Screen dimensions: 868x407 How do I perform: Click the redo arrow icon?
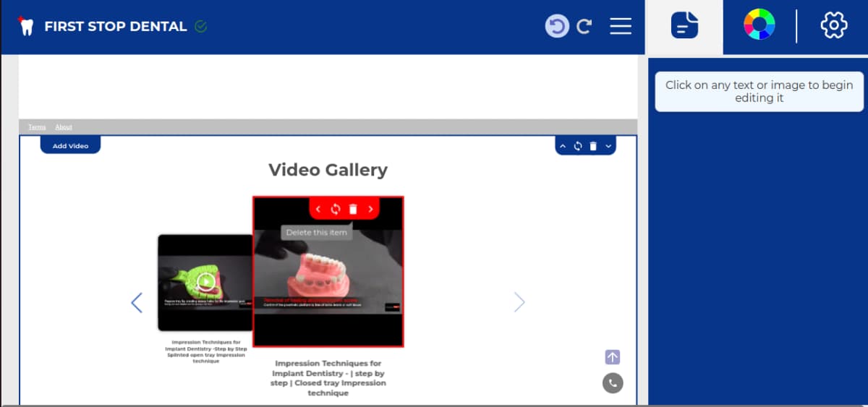coord(584,27)
